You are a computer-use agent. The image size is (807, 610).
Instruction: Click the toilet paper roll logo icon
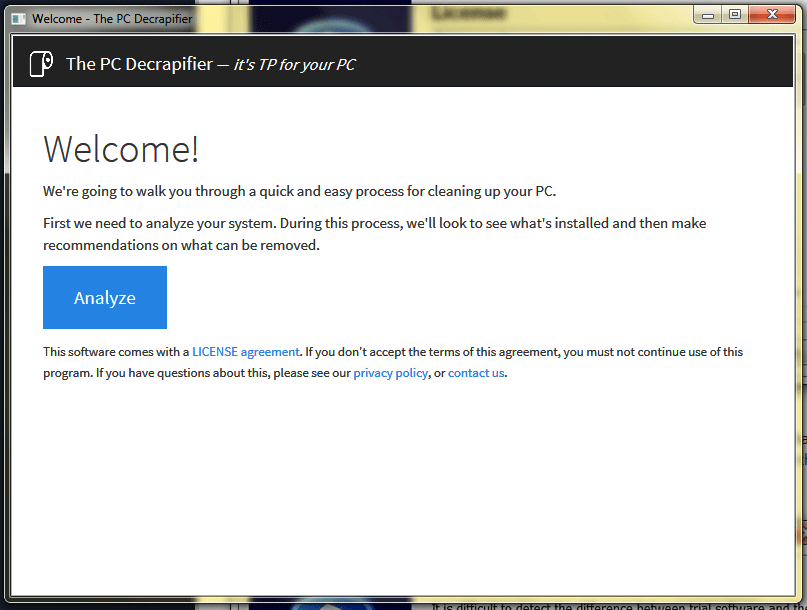point(41,64)
